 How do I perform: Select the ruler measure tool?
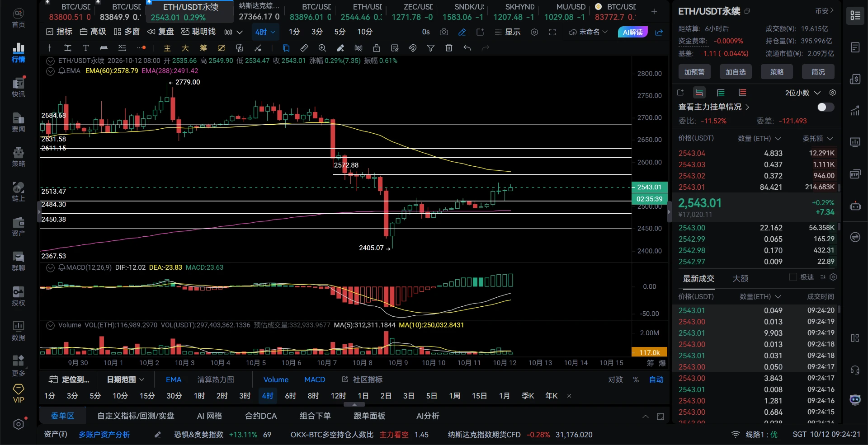coord(304,48)
